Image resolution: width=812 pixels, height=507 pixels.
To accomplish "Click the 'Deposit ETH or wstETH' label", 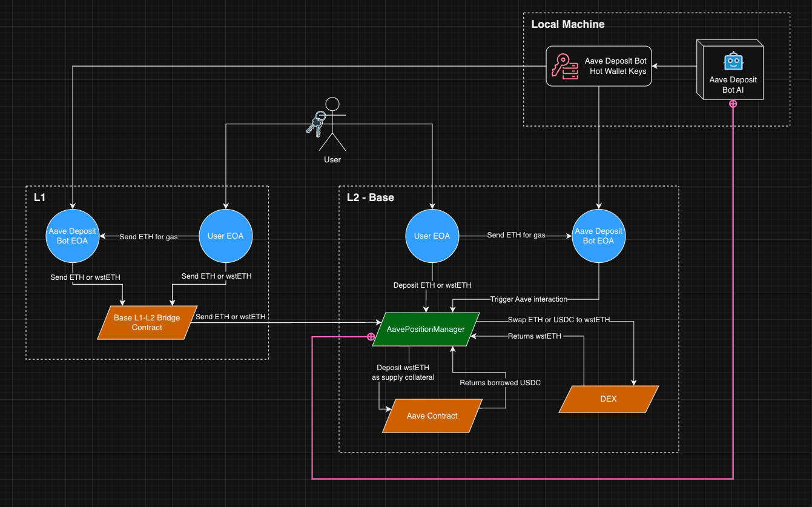I will (432, 285).
